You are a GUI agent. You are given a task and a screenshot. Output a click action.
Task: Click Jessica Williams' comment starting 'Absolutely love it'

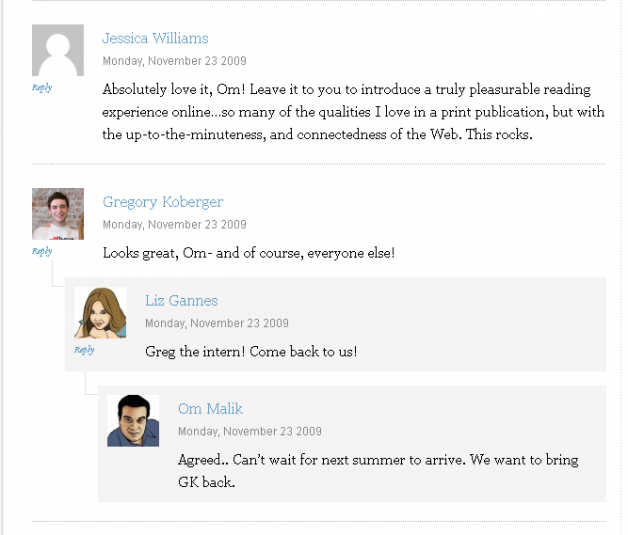[353, 112]
